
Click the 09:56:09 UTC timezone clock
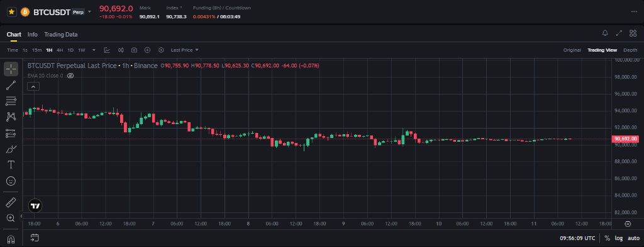click(577, 238)
